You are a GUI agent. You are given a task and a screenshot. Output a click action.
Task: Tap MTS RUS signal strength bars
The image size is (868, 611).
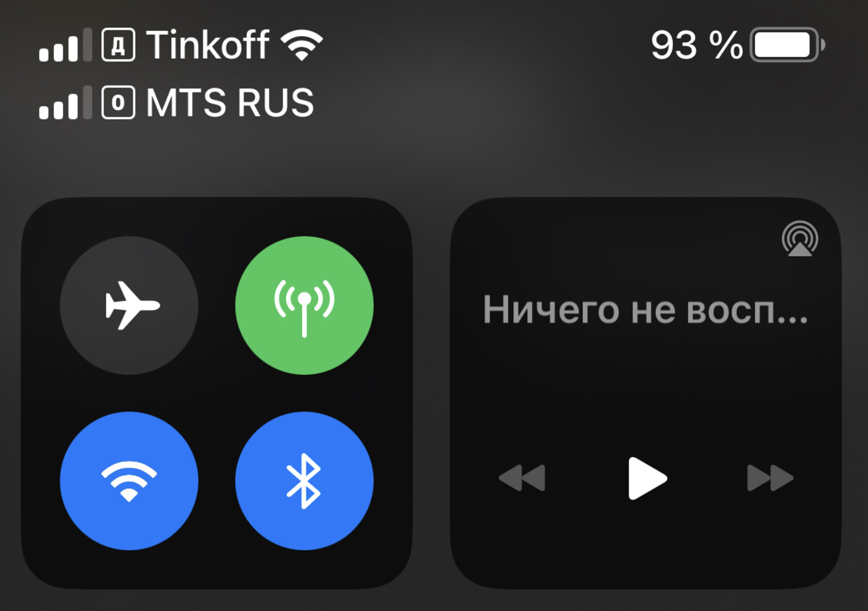pyautogui.click(x=66, y=102)
